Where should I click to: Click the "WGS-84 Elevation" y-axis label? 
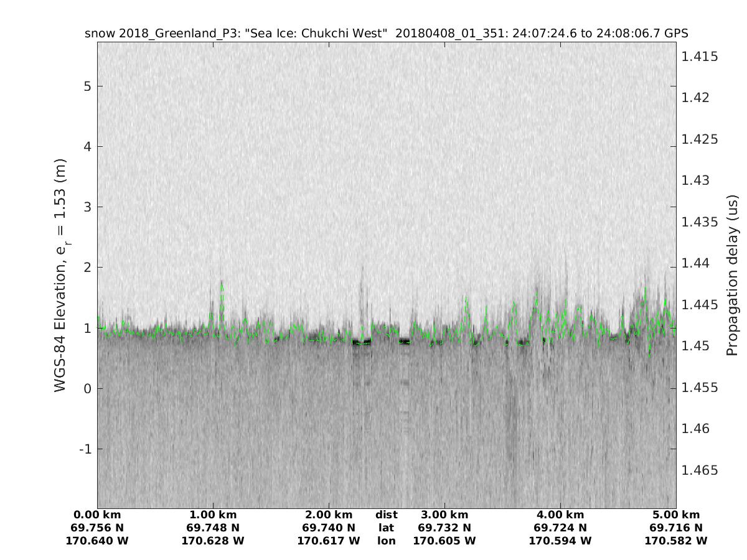coord(61,274)
